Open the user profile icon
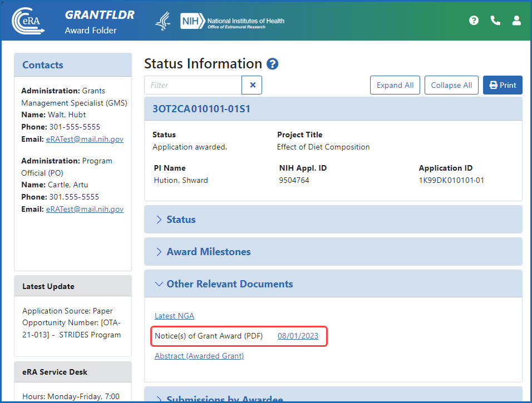Image resolution: width=532 pixels, height=403 pixels. coord(516,21)
